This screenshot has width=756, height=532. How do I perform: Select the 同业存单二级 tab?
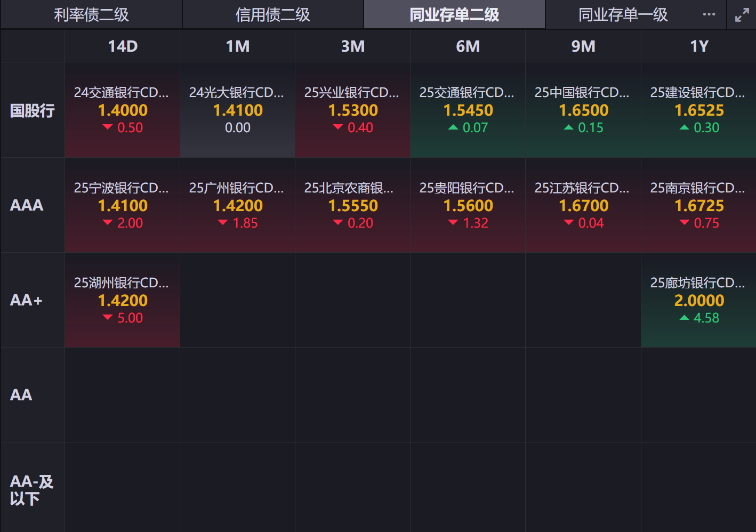[x=454, y=14]
